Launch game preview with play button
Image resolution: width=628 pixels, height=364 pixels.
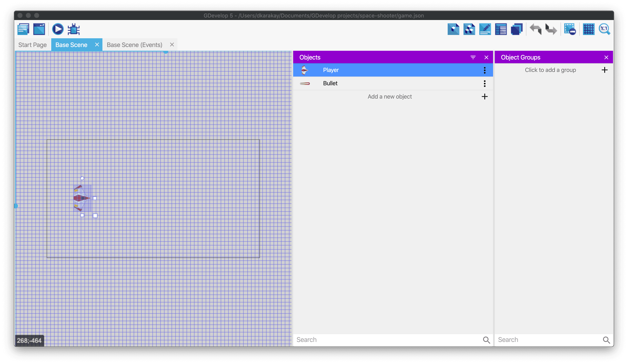coord(58,29)
